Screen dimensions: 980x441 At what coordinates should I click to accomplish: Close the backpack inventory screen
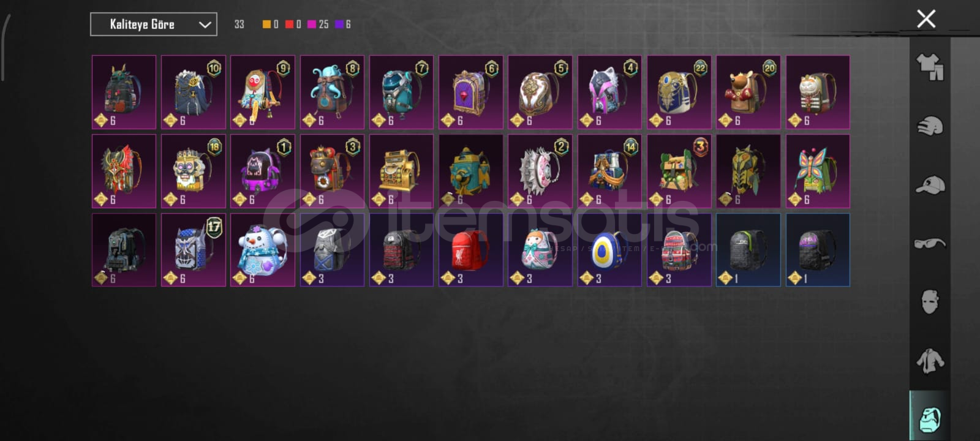[x=926, y=19]
